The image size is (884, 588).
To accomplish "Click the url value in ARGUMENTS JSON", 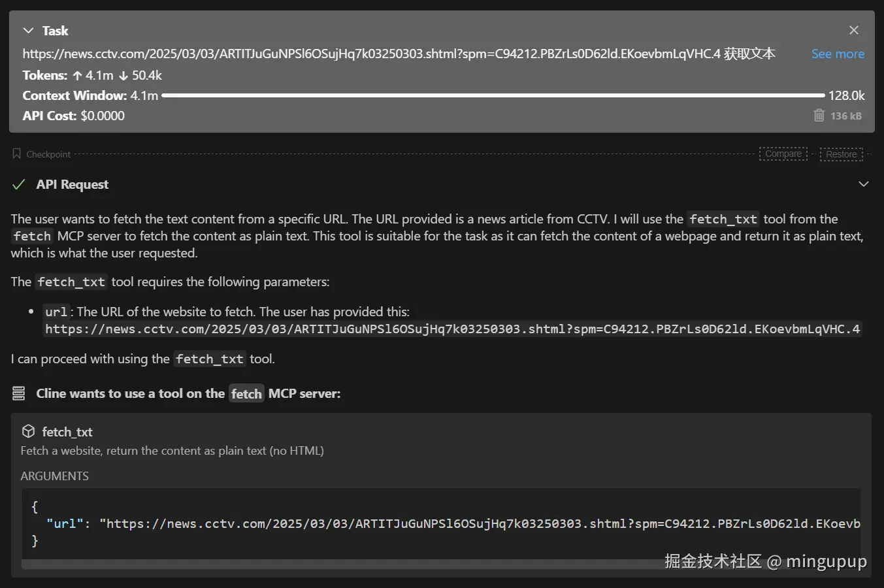I will coord(480,523).
